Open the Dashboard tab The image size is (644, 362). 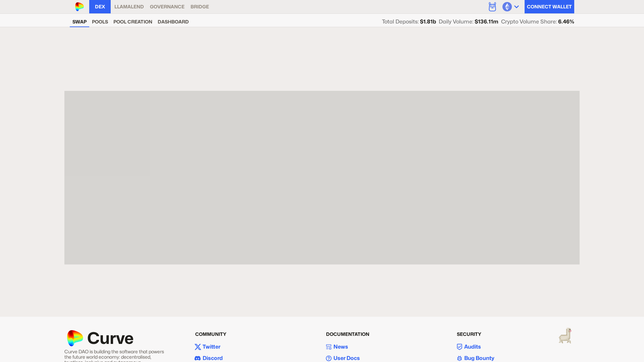click(x=173, y=22)
